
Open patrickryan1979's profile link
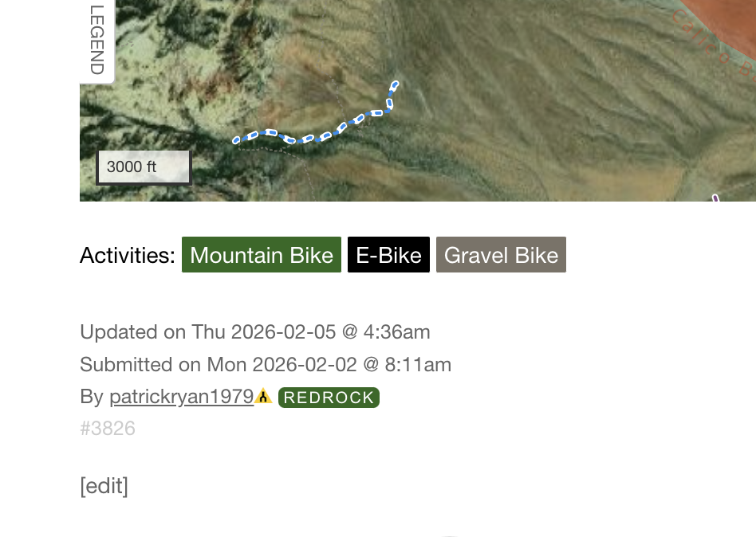[179, 397]
